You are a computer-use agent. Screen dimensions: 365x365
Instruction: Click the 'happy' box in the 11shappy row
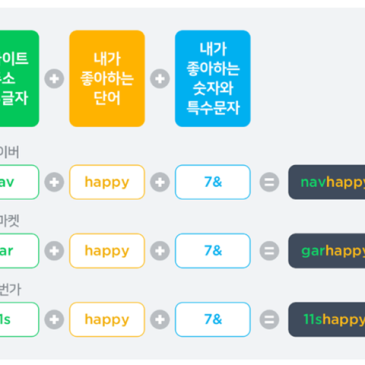tap(107, 319)
